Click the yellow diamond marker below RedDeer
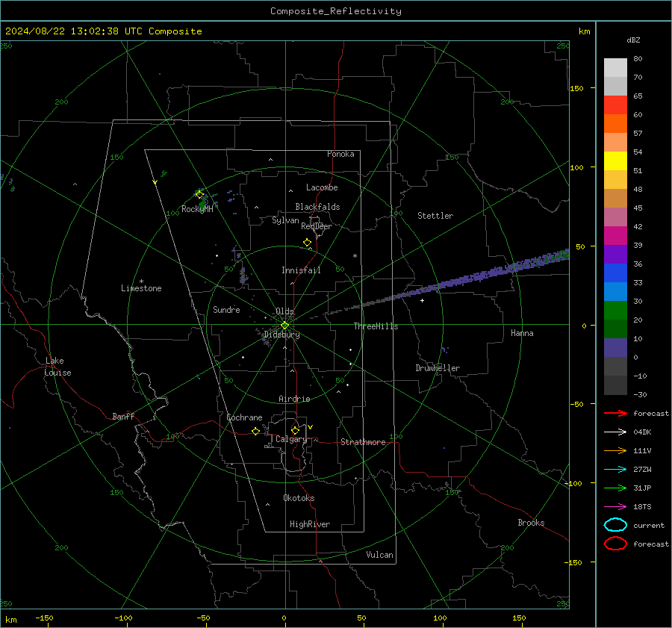Viewport: 672px width, 628px height. pyautogui.click(x=308, y=243)
